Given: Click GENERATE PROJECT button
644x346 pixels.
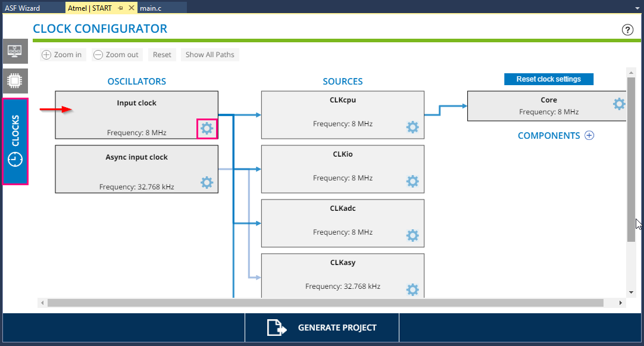Looking at the screenshot, I should click(x=322, y=328).
